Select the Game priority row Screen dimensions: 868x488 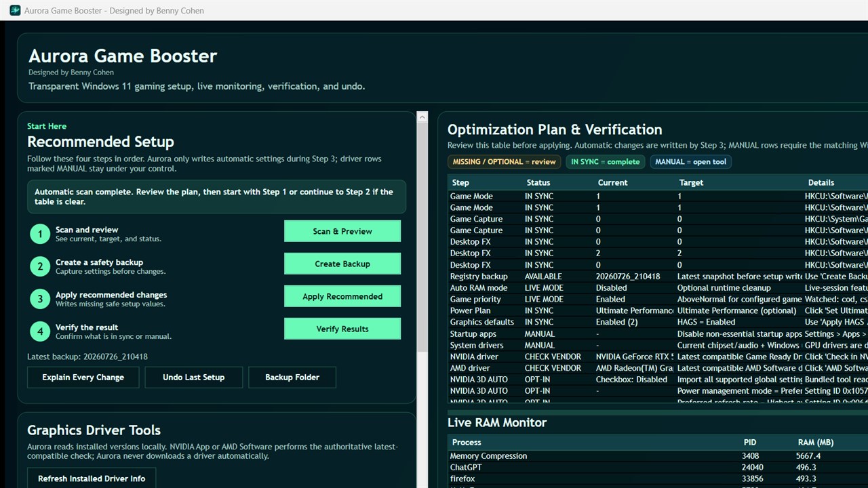[658, 300]
